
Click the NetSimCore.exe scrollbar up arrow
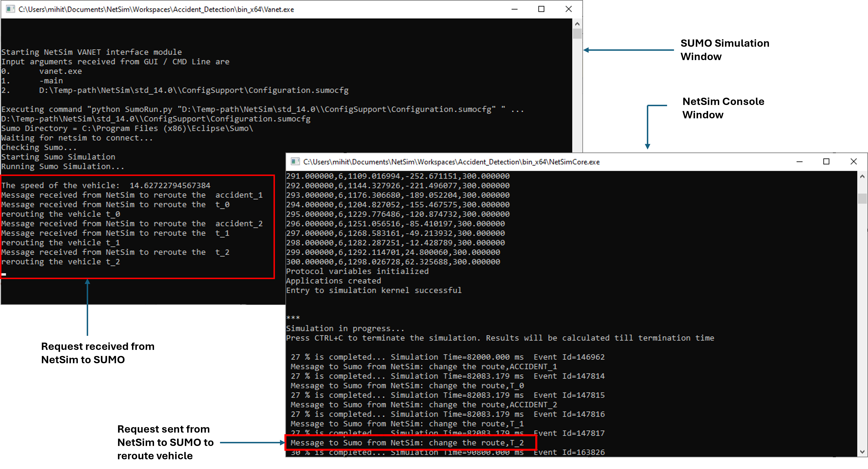[862, 176]
